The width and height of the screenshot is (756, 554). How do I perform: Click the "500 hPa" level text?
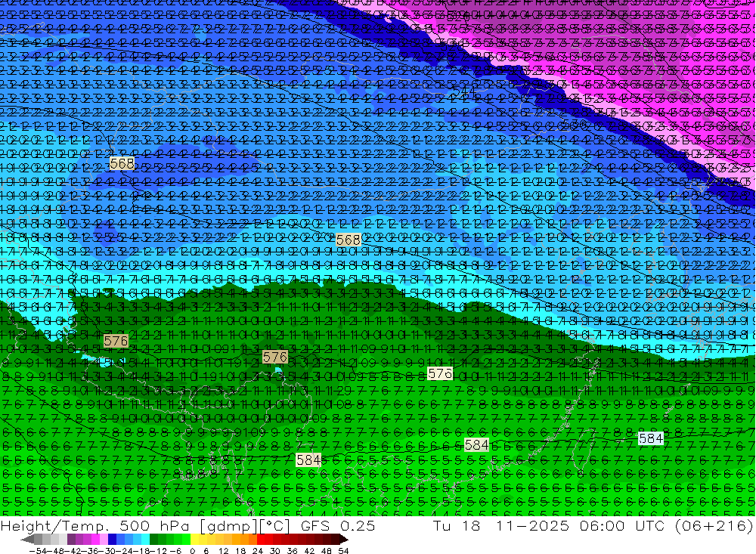coord(153,525)
